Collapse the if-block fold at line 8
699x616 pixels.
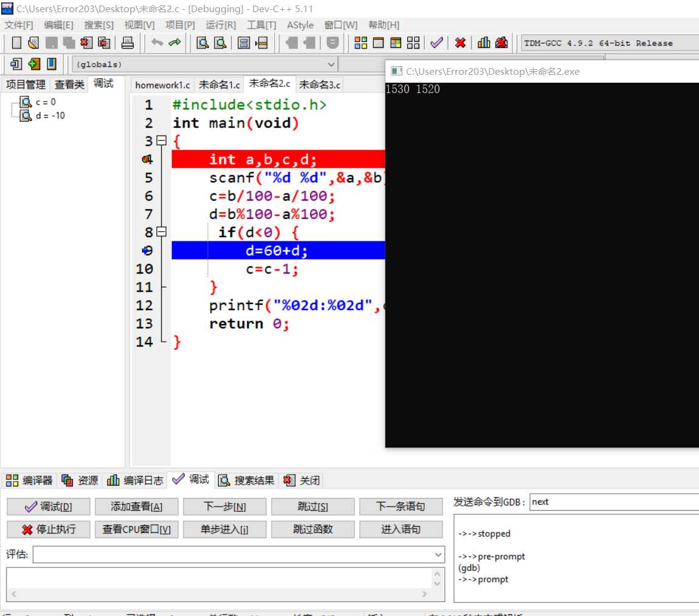[162, 232]
